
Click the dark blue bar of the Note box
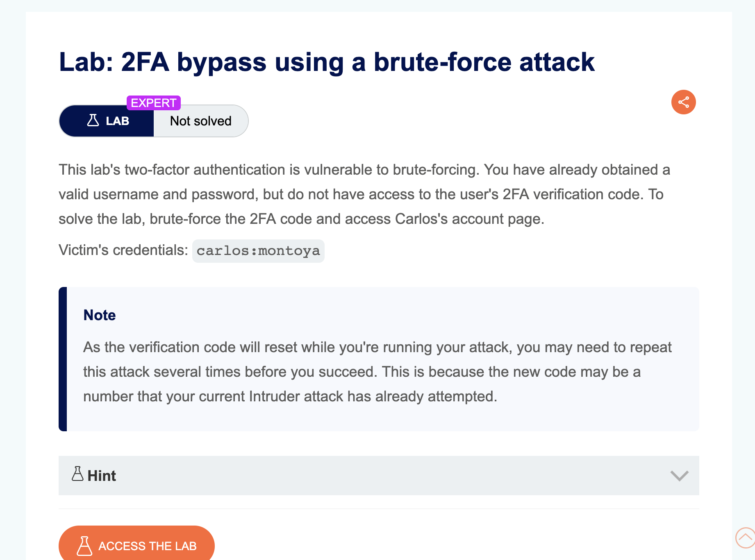click(x=63, y=359)
